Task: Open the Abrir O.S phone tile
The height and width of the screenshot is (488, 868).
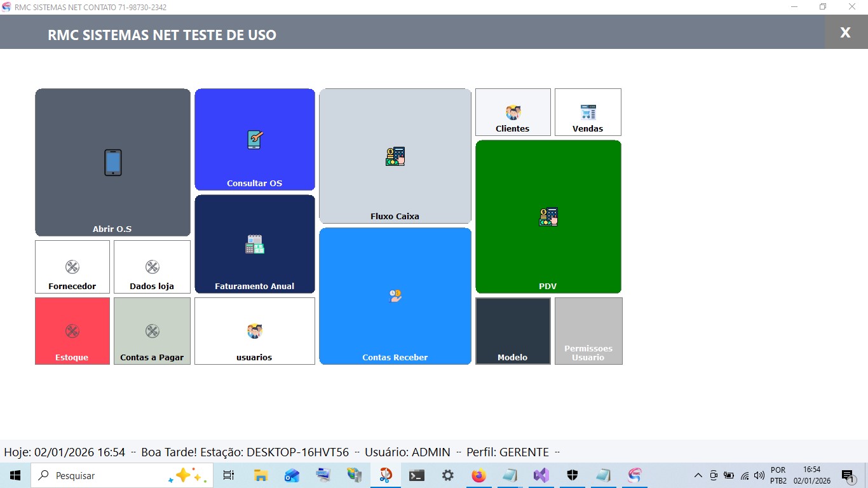Action: pos(112,163)
